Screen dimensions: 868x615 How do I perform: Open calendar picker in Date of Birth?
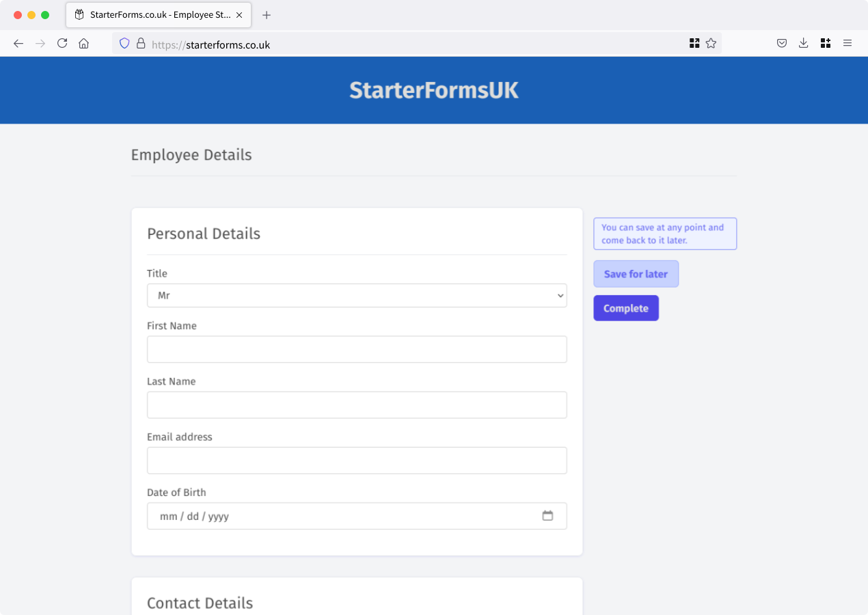pos(547,516)
